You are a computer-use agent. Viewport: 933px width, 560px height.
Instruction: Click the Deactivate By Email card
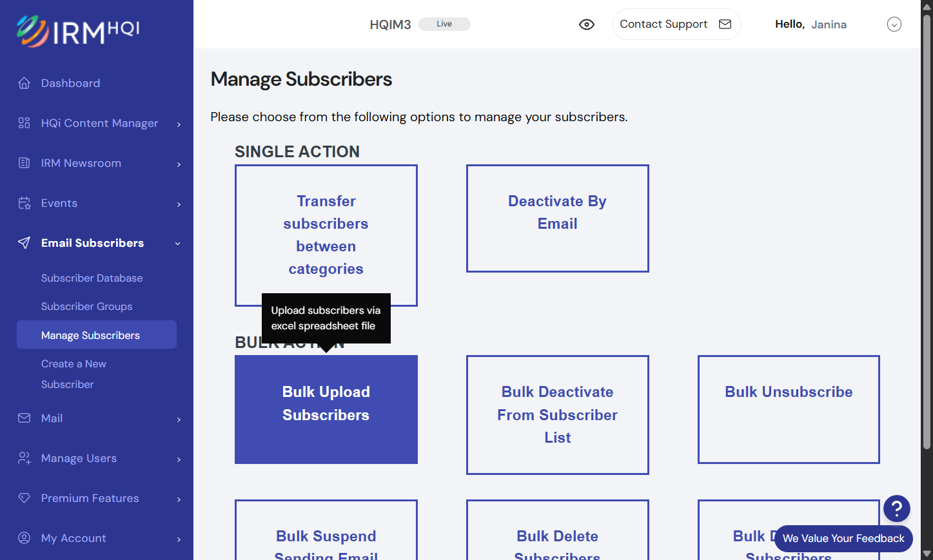coord(558,218)
